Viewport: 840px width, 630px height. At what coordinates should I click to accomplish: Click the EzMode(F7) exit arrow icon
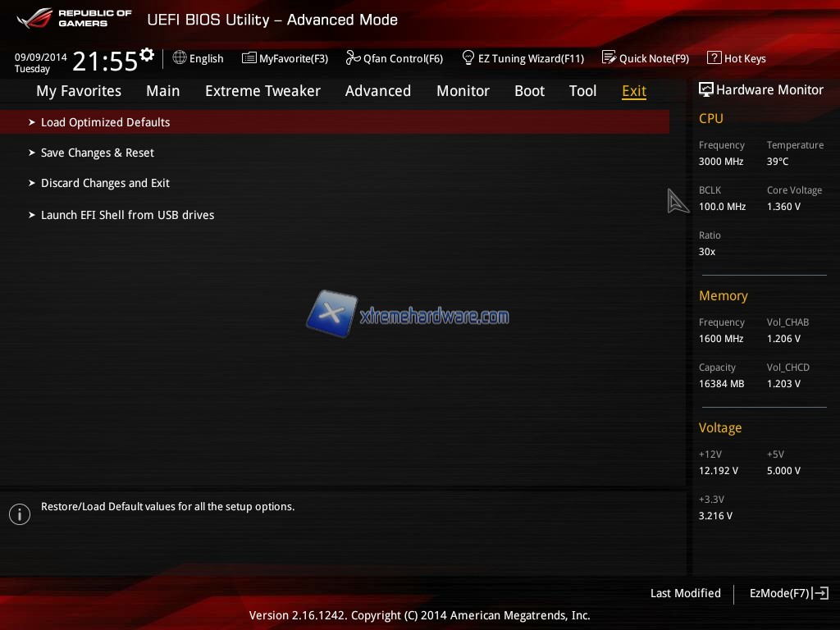click(820, 593)
